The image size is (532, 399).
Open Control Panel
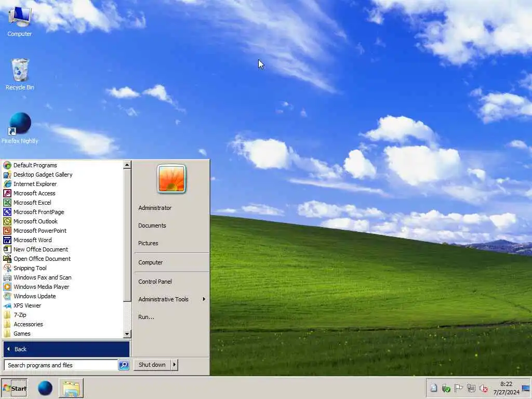155,282
